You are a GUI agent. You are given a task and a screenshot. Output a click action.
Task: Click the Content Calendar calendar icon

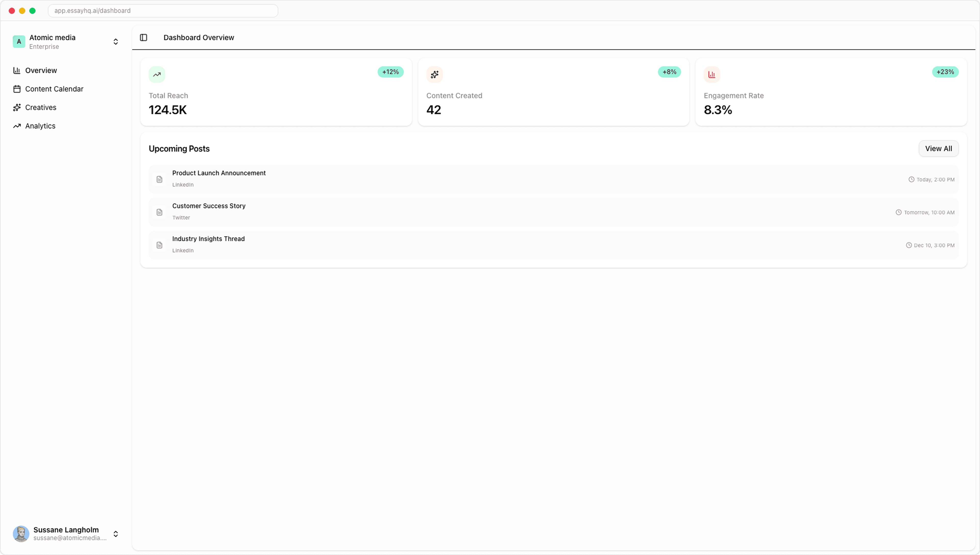tap(17, 88)
